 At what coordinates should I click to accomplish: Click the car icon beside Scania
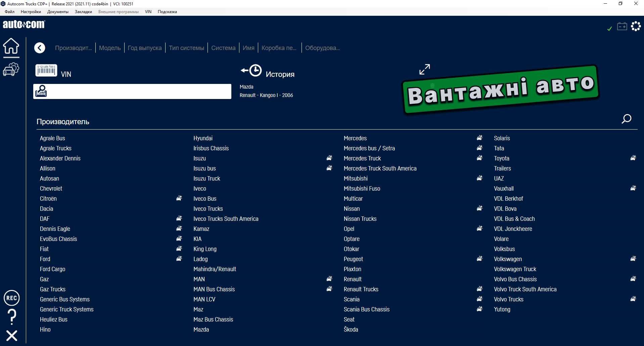(480, 299)
